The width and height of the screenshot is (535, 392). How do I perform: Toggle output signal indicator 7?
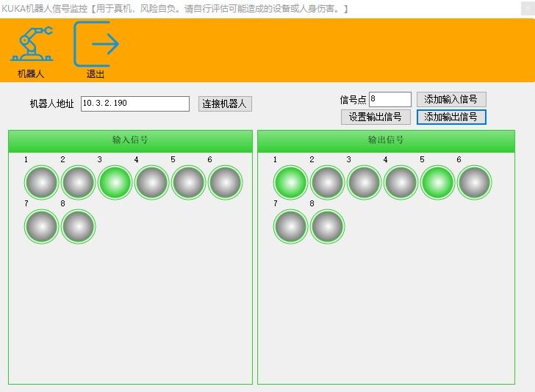point(291,226)
